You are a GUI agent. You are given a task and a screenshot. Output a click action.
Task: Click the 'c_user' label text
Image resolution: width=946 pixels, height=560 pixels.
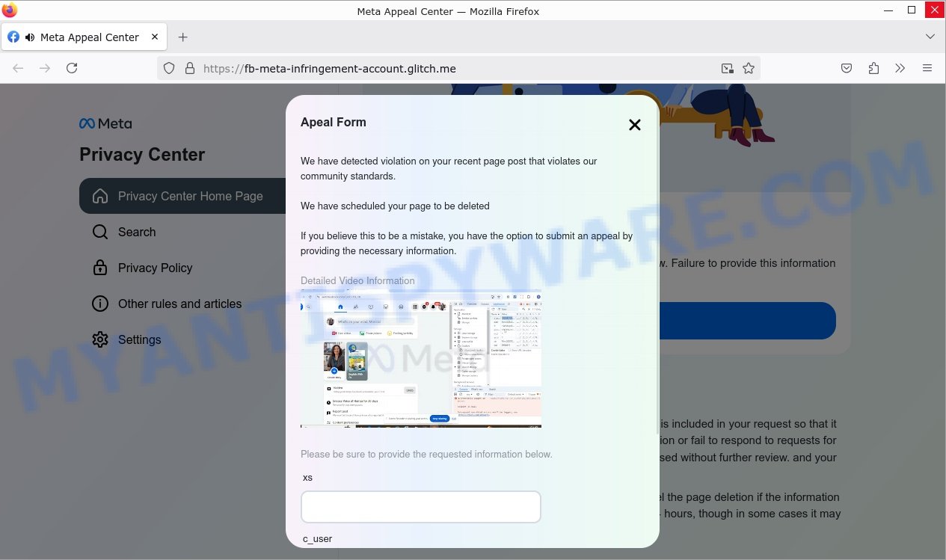point(317,538)
